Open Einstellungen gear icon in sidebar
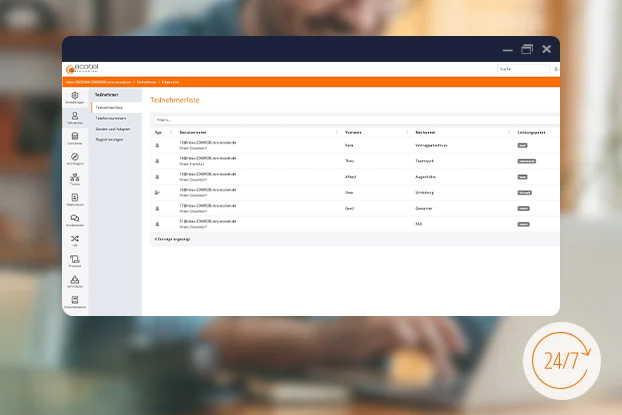The image size is (622, 415). (x=75, y=97)
